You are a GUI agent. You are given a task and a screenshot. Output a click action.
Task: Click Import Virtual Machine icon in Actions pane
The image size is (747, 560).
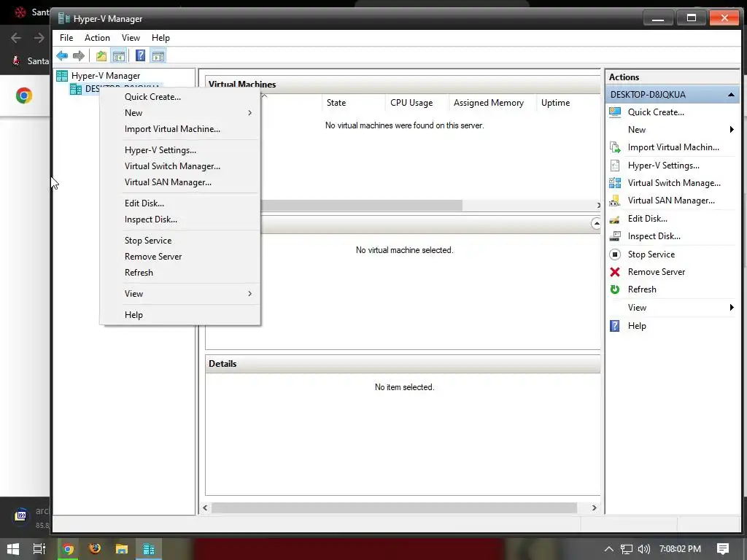[615, 147]
